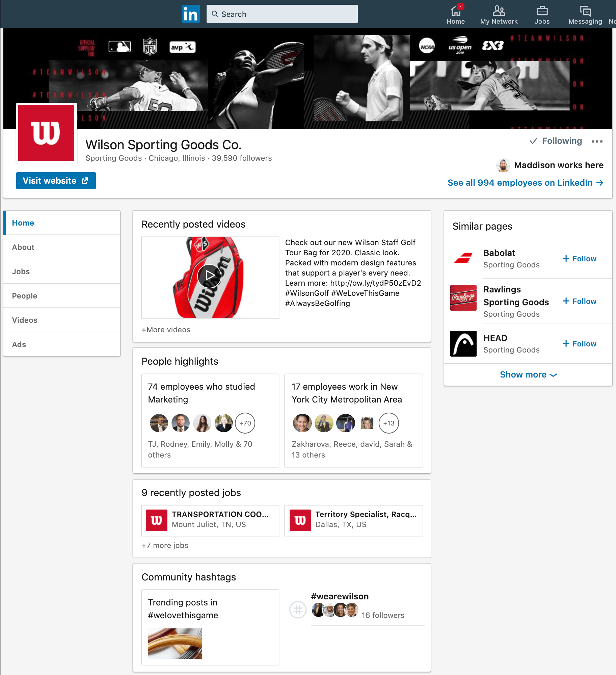616x675 pixels.
Task: Open the three-dot more options menu
Action: coord(597,142)
